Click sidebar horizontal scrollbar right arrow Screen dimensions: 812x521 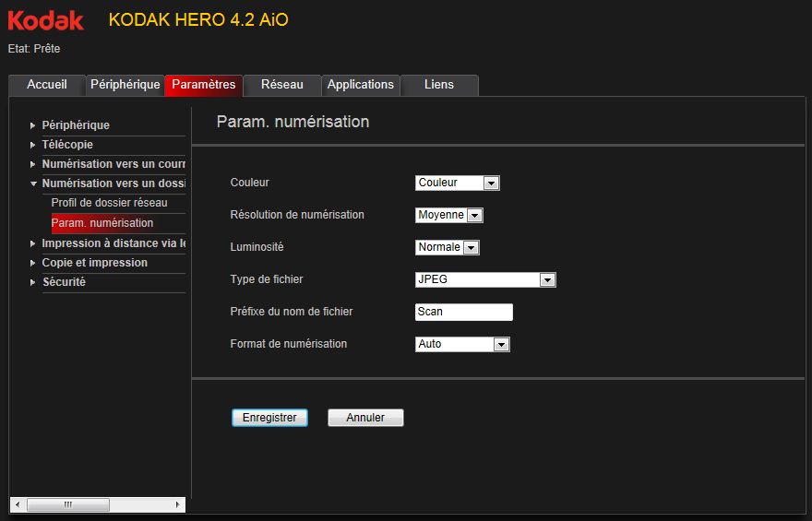click(x=177, y=505)
